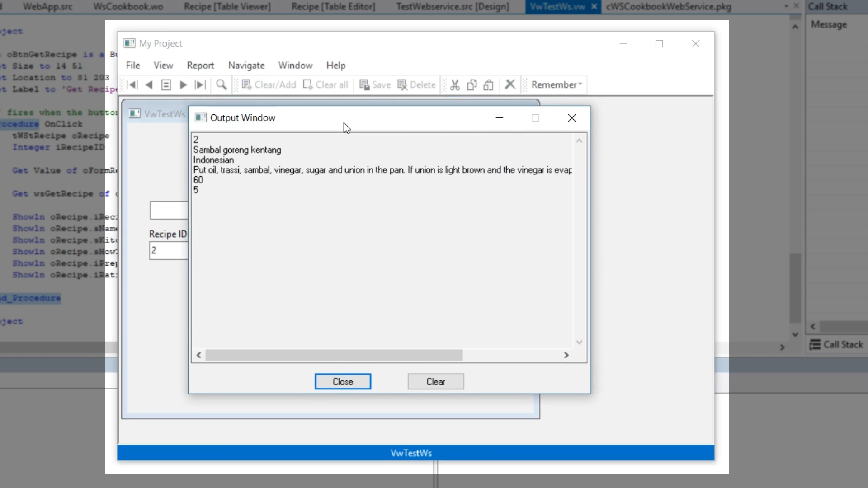
Task: Open the Navigate menu
Action: (x=246, y=66)
